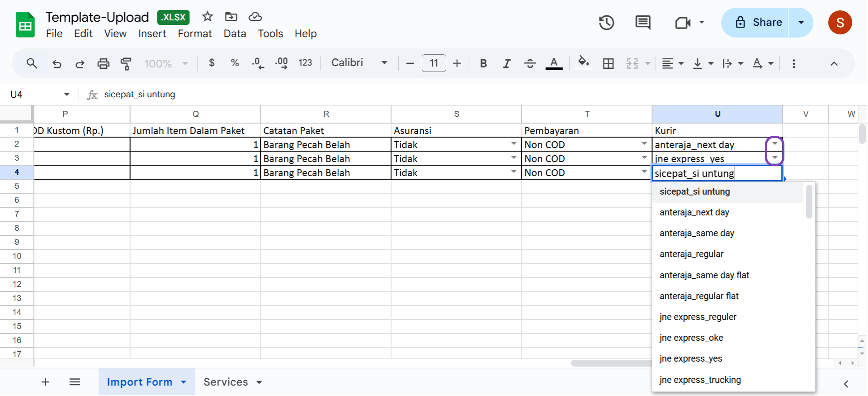Toggle bold formatting
Image resolution: width=868 pixels, height=396 pixels.
tap(483, 64)
